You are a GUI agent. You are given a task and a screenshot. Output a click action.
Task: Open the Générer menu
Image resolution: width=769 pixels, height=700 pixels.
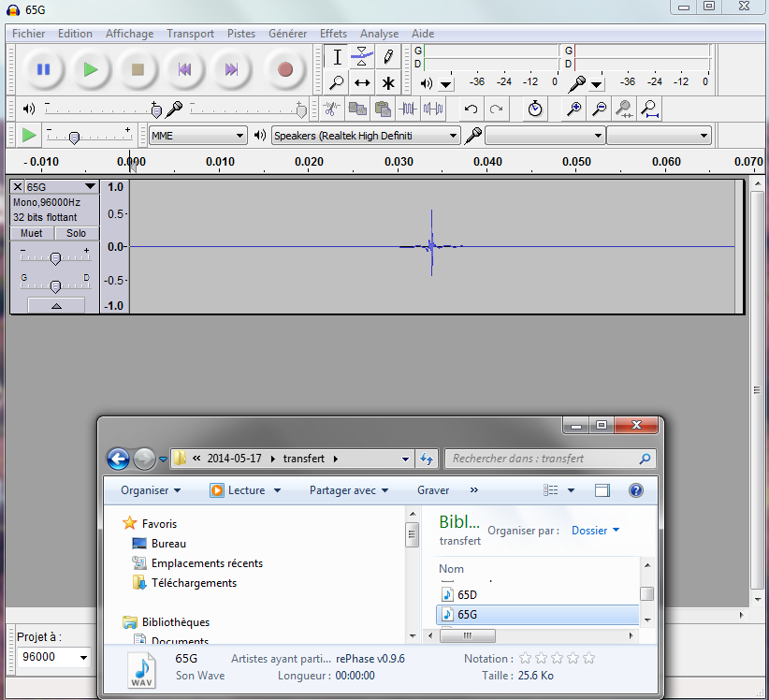tap(288, 34)
